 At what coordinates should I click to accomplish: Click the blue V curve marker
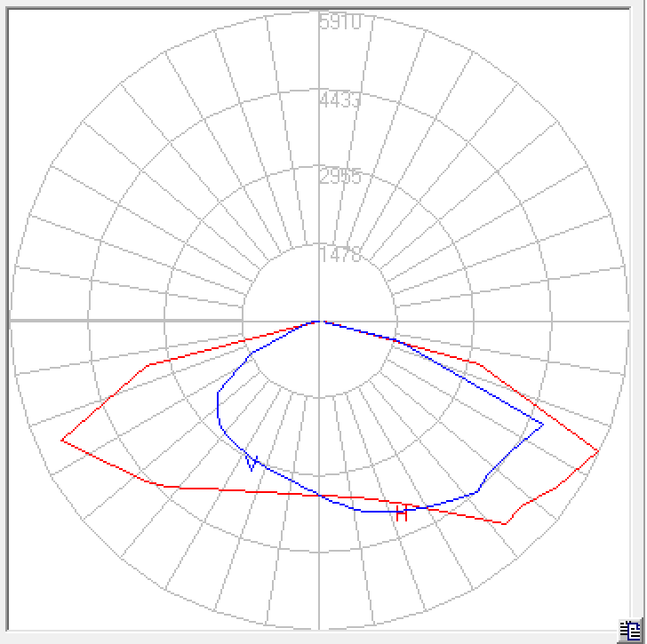(252, 462)
